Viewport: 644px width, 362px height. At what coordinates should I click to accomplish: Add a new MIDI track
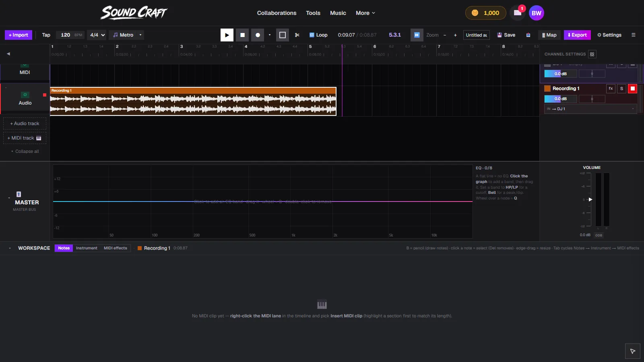pos(25,138)
